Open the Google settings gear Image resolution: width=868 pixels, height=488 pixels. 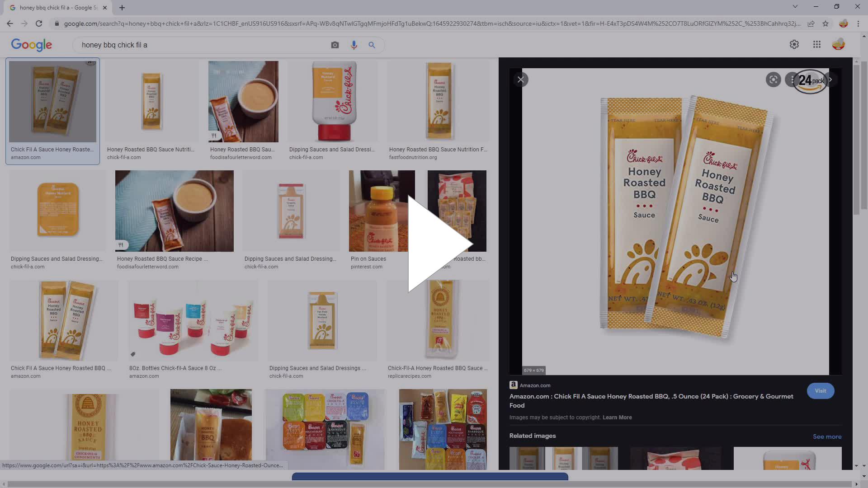(x=794, y=44)
